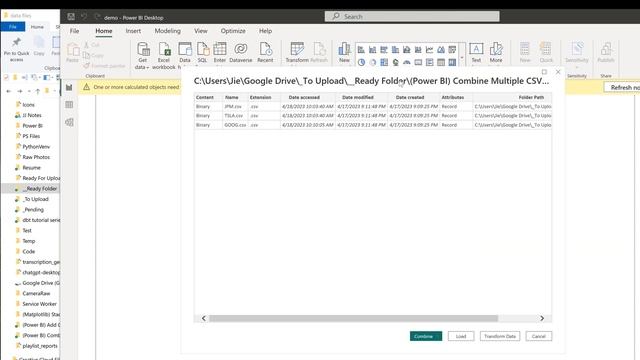Select the line chart visual icon
Screen dimensions: 640x360
429,50
